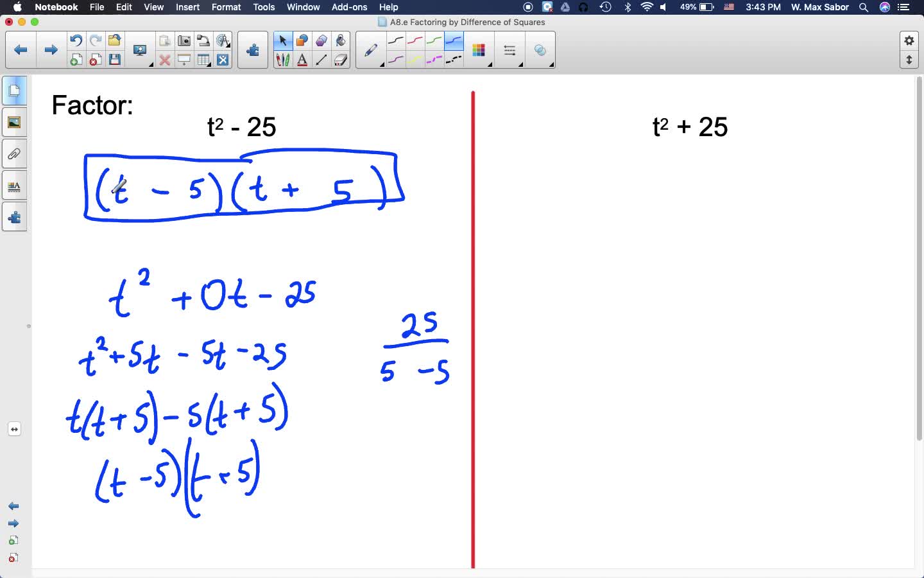Open the transparency dropdown

541,51
